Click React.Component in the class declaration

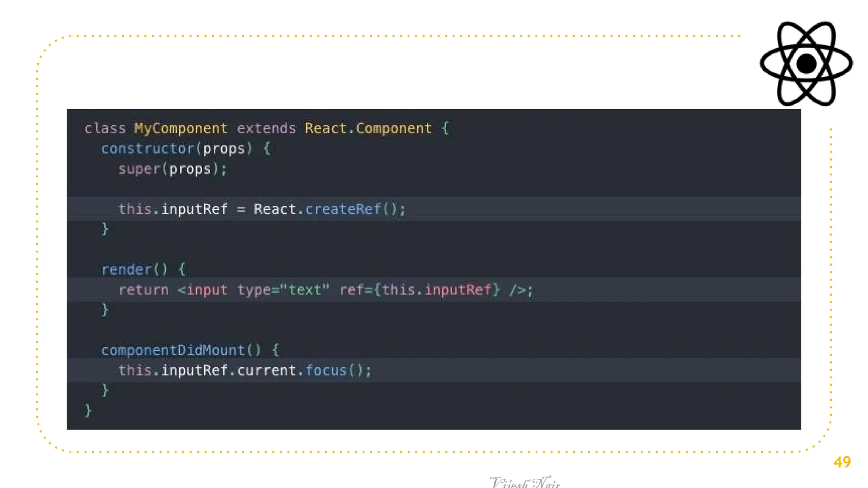tap(368, 128)
